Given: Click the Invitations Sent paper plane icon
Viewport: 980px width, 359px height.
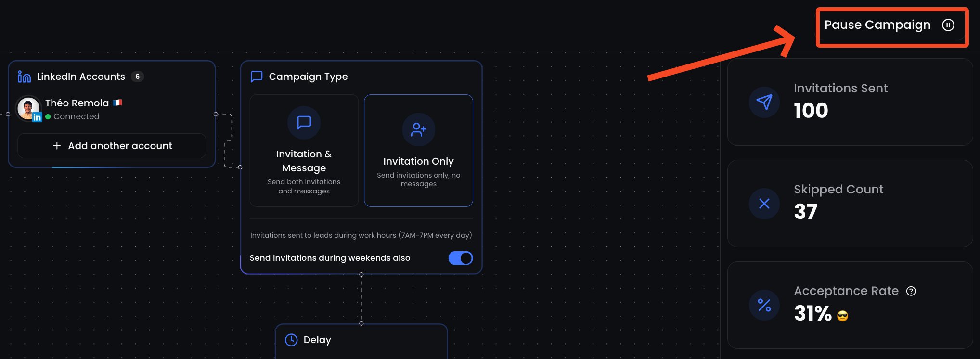Looking at the screenshot, I should tap(764, 102).
